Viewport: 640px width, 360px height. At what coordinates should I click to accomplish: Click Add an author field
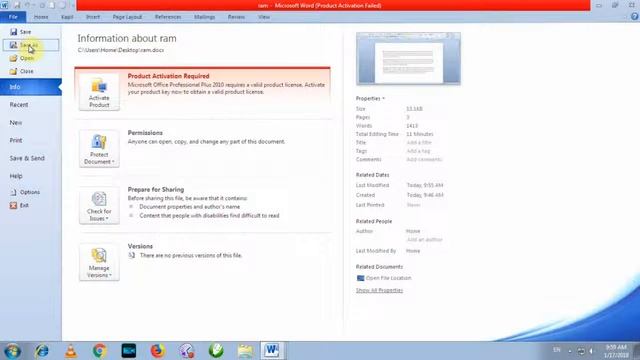[x=424, y=240]
